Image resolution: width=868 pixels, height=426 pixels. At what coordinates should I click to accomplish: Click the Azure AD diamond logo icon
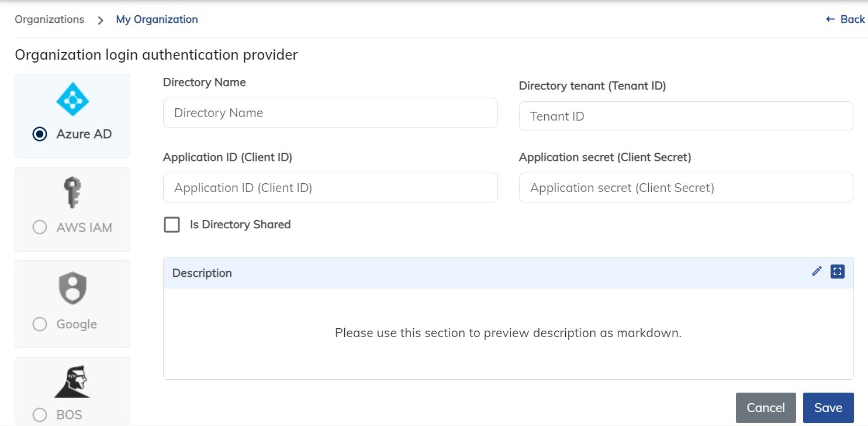(x=72, y=100)
